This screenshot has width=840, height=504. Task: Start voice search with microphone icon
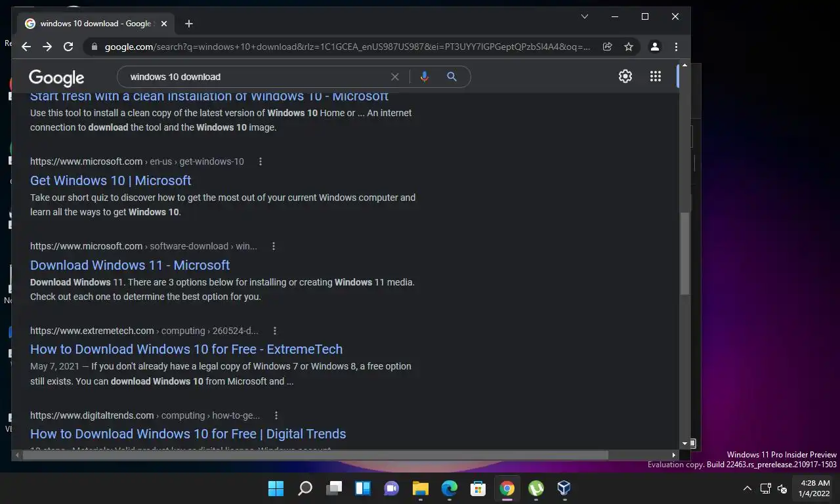tap(425, 77)
